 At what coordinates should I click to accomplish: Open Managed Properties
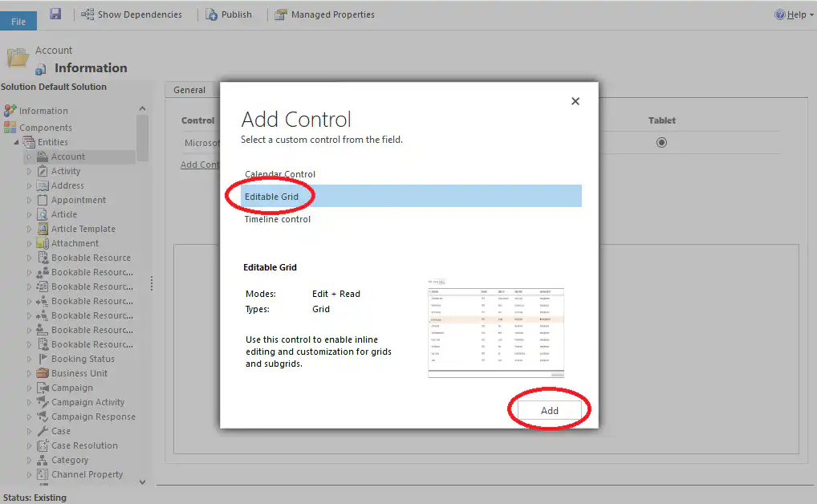pyautogui.click(x=324, y=14)
